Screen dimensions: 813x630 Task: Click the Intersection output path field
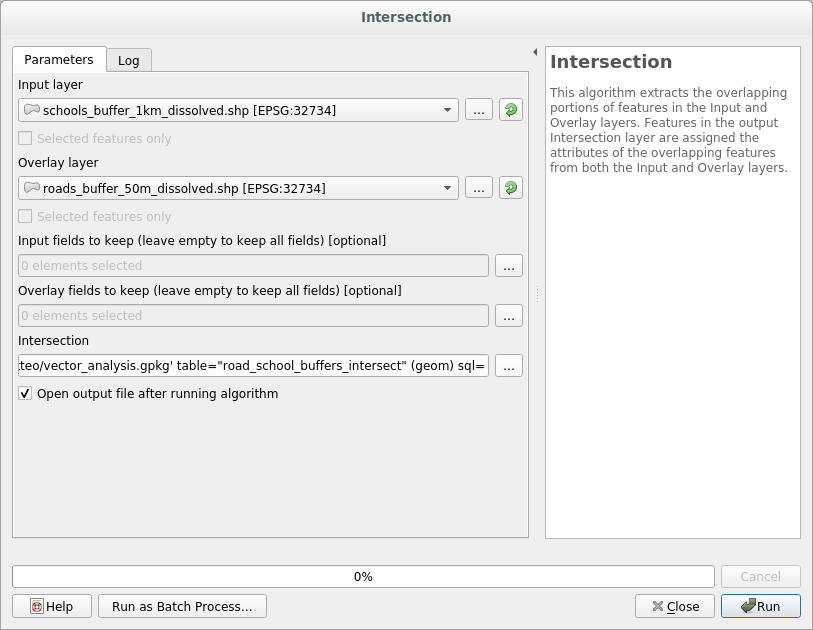point(253,366)
